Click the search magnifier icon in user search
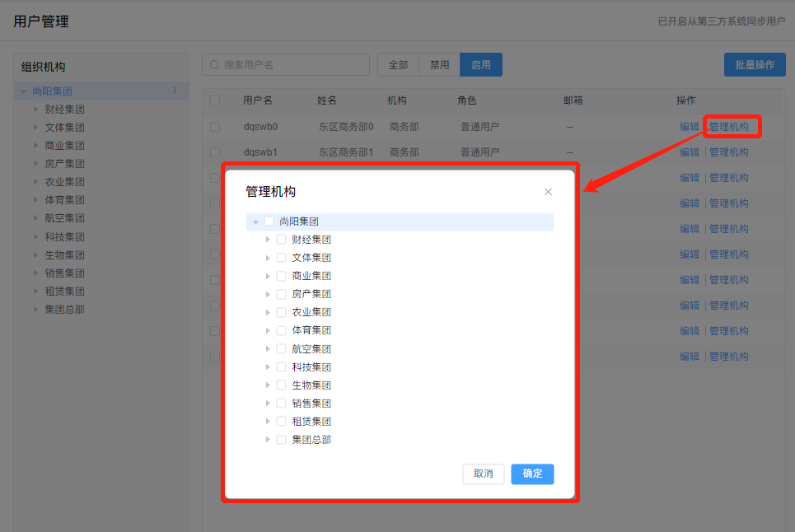Image resolution: width=795 pixels, height=532 pixels. pos(215,65)
